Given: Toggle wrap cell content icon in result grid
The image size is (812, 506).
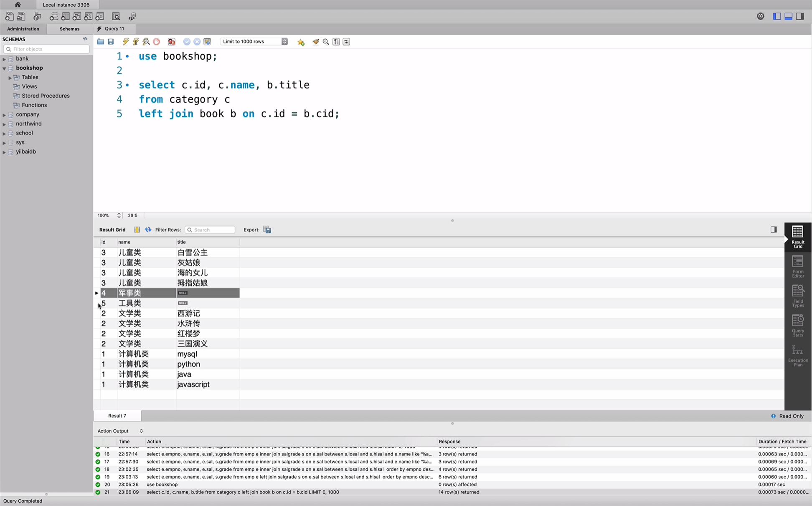Looking at the screenshot, I should (137, 230).
